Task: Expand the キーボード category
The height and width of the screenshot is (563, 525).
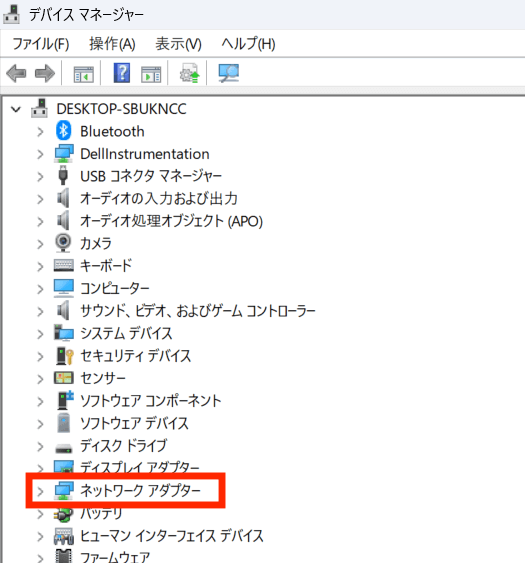Action: (40, 266)
